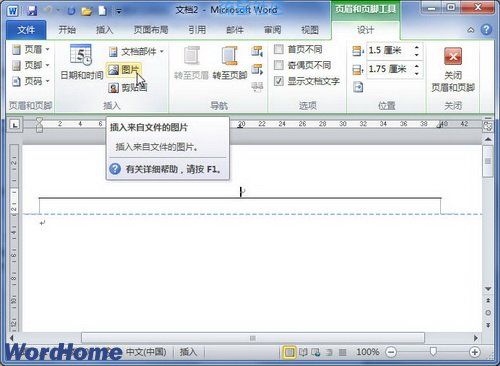Increase header top distance spinner up

417,47
